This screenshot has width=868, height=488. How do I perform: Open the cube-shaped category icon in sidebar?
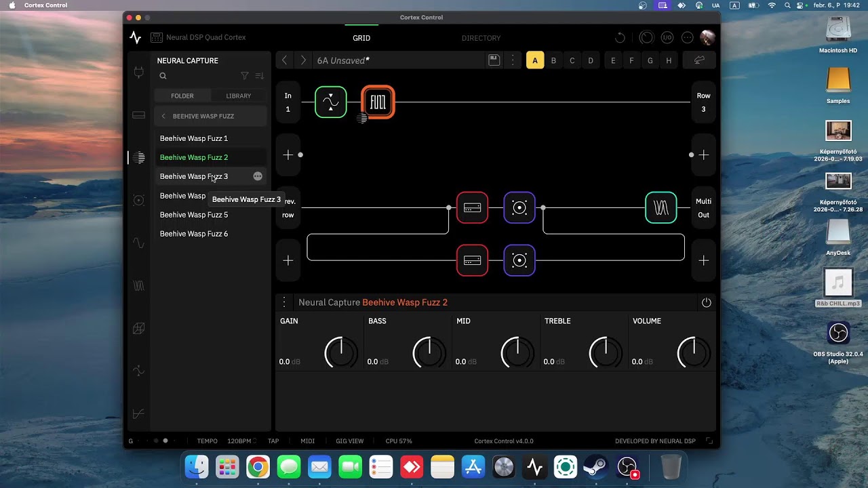click(x=139, y=329)
